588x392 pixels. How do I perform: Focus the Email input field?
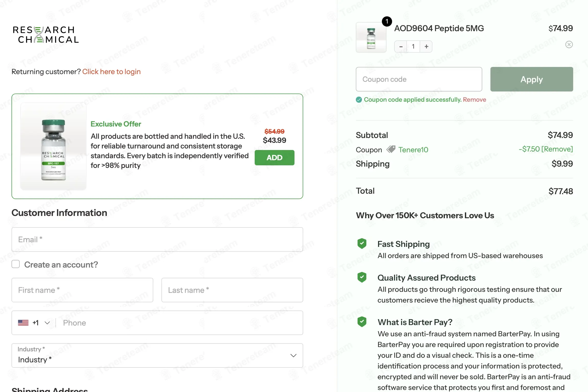[x=157, y=239]
